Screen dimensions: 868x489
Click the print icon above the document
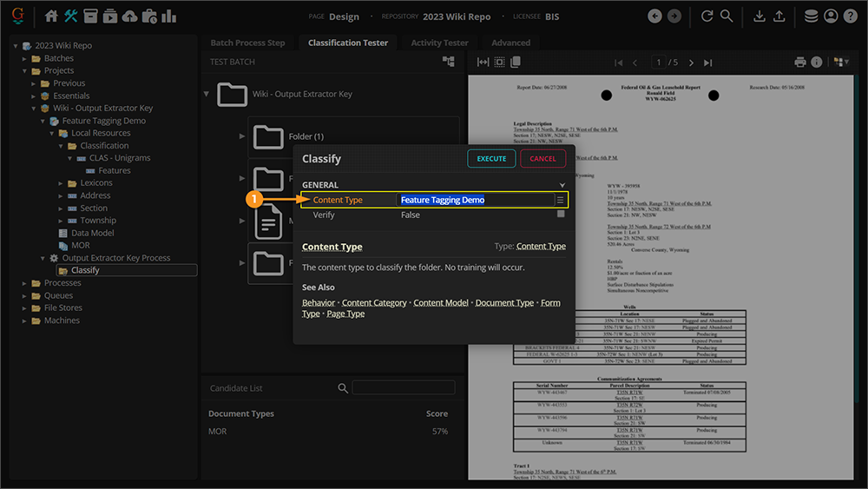click(799, 63)
